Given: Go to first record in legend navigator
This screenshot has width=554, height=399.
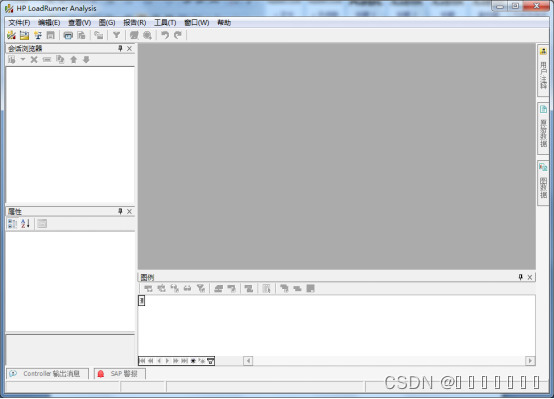Looking at the screenshot, I should click(x=142, y=361).
